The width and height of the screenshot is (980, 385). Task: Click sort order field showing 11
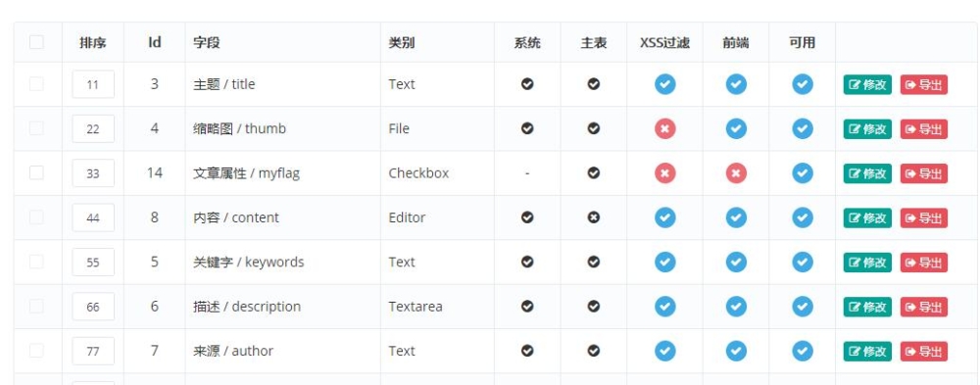(93, 84)
